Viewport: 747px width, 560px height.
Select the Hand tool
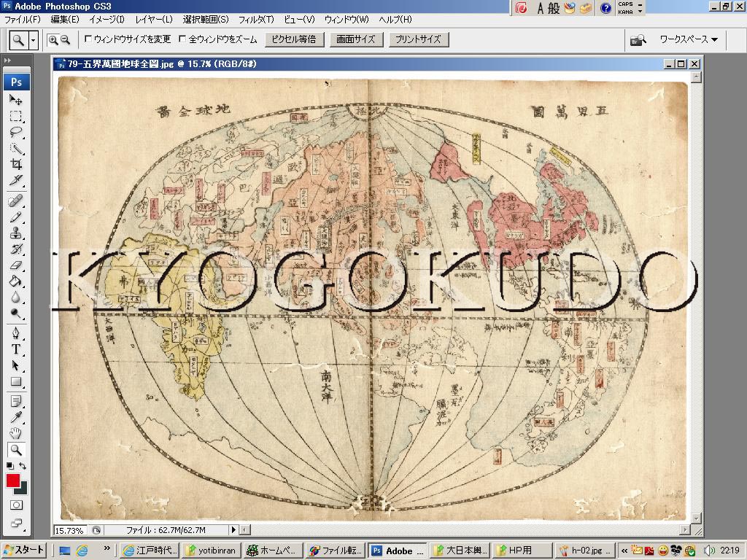coord(16,433)
